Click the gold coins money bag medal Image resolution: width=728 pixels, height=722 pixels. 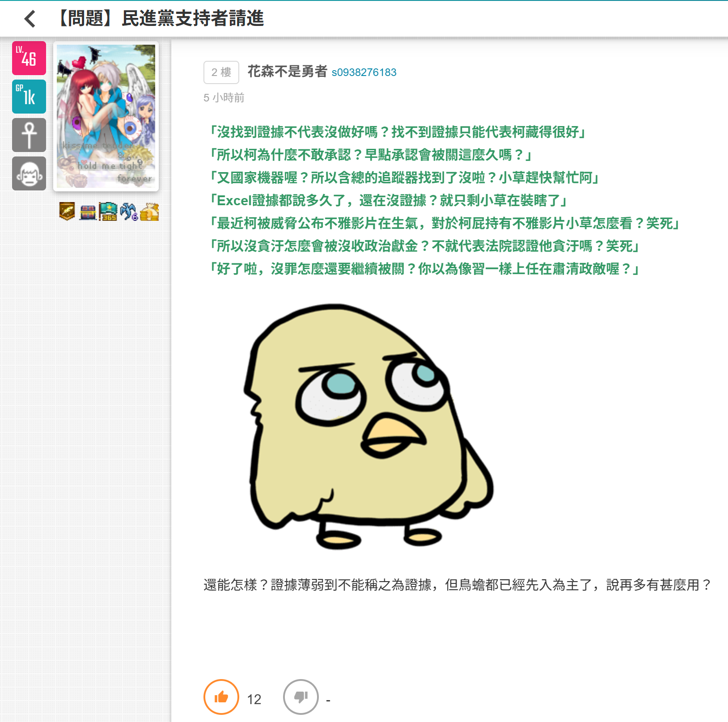tap(149, 212)
